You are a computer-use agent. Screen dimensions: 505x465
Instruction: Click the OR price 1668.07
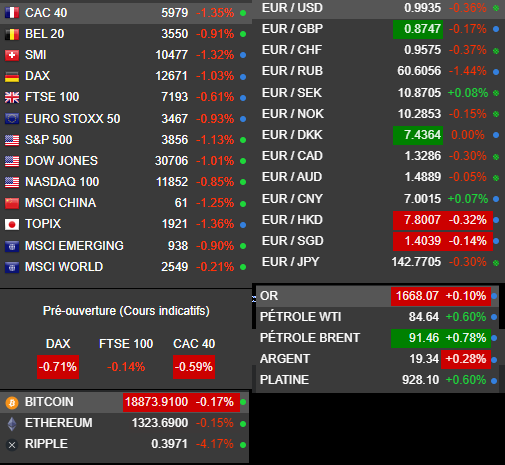[417, 296]
